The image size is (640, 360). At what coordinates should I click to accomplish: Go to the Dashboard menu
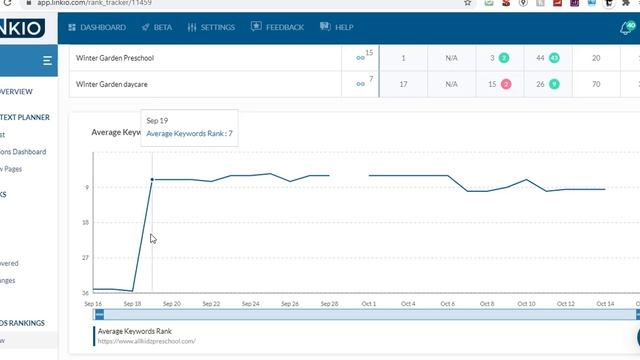point(97,27)
